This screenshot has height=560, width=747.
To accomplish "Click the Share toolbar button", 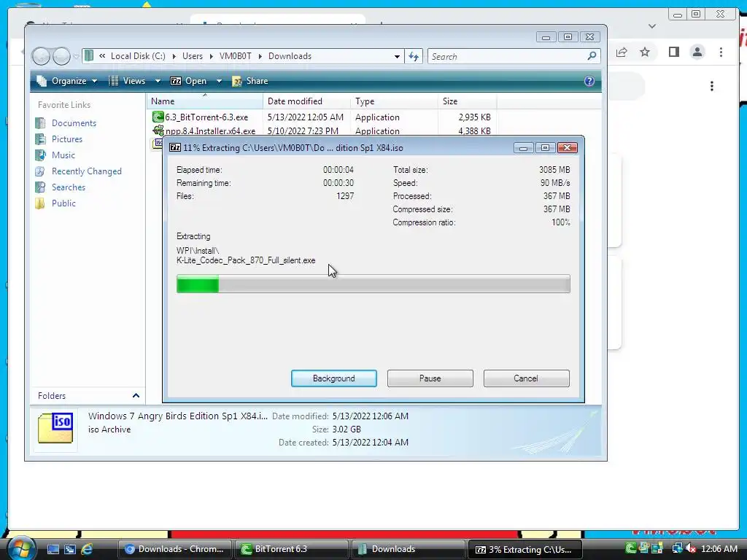I will click(249, 81).
